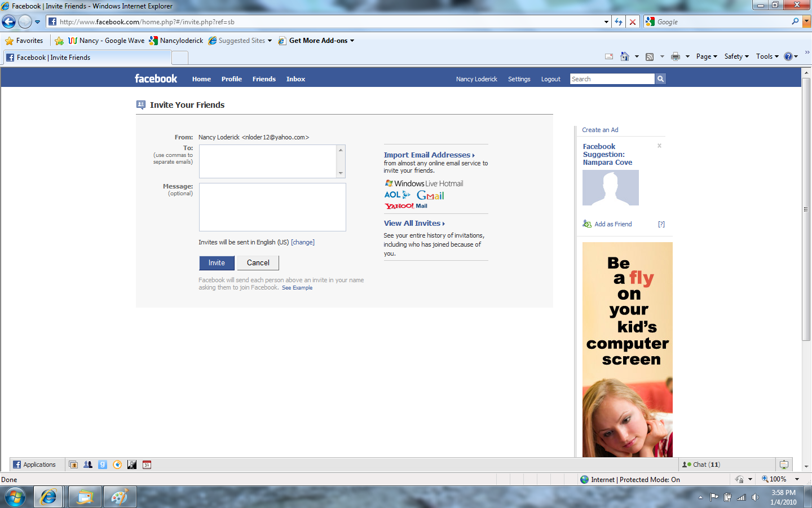The height and width of the screenshot is (508, 812).
Task: Click the Facebook search magnifier button
Action: coord(660,79)
